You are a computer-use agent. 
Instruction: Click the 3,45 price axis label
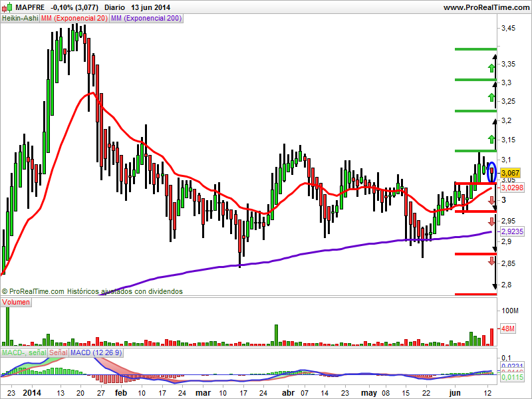click(x=508, y=29)
